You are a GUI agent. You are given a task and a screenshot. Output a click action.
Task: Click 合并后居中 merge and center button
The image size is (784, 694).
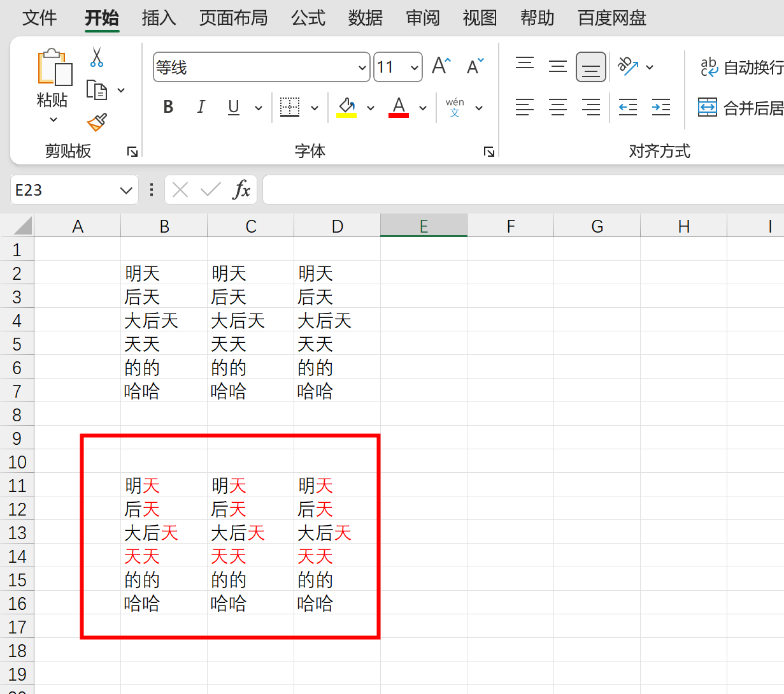click(x=741, y=108)
